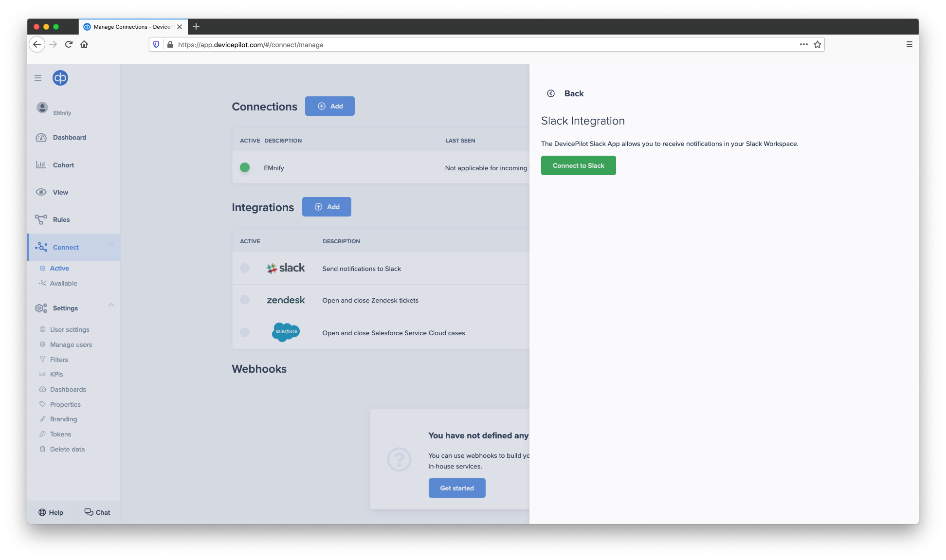Click the Manage Connections browser tab
The height and width of the screenshot is (560, 946).
133,27
